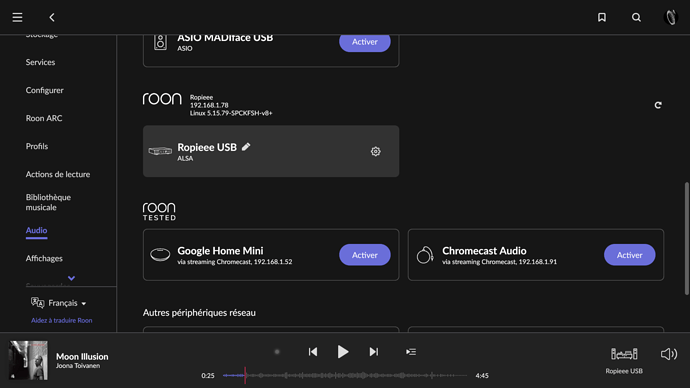Open artist Joona Toivanen
This screenshot has height=388, width=690.
78,366
